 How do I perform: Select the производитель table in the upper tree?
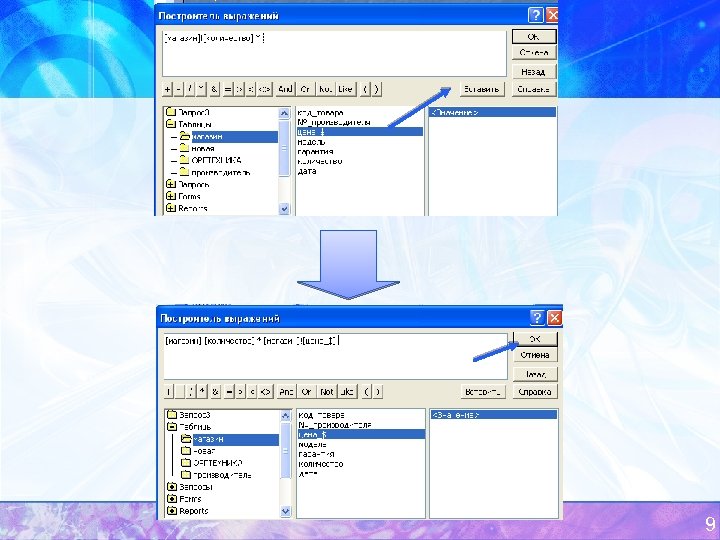[220, 172]
